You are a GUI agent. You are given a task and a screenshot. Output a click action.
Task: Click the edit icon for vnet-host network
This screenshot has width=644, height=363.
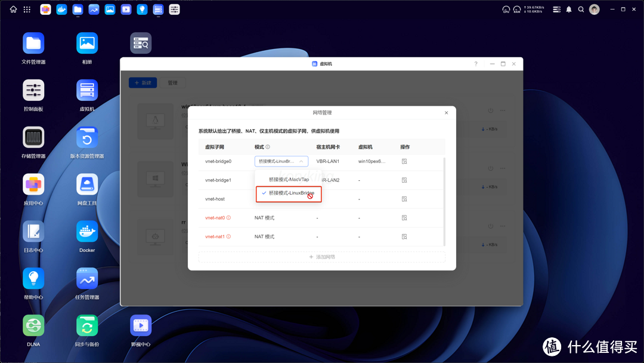click(404, 199)
